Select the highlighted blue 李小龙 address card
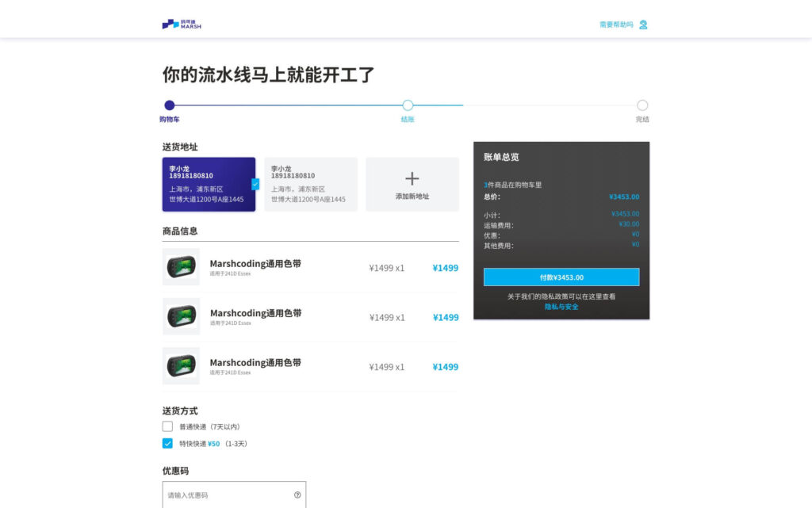Screen dimensions: 812x508 (209, 184)
